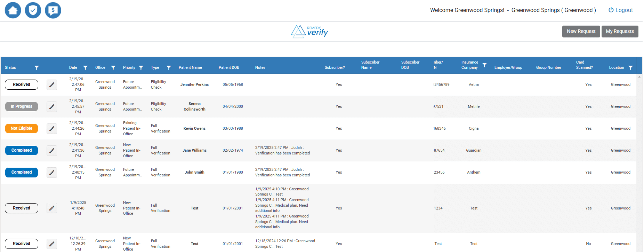The image size is (644, 252).
Task: Open the shield checkmark verification icon
Action: (33, 10)
